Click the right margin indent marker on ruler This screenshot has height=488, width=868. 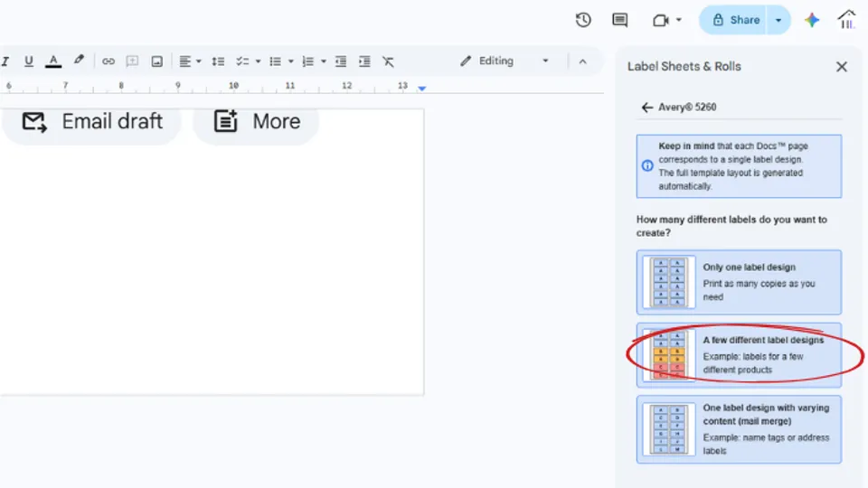tap(422, 88)
